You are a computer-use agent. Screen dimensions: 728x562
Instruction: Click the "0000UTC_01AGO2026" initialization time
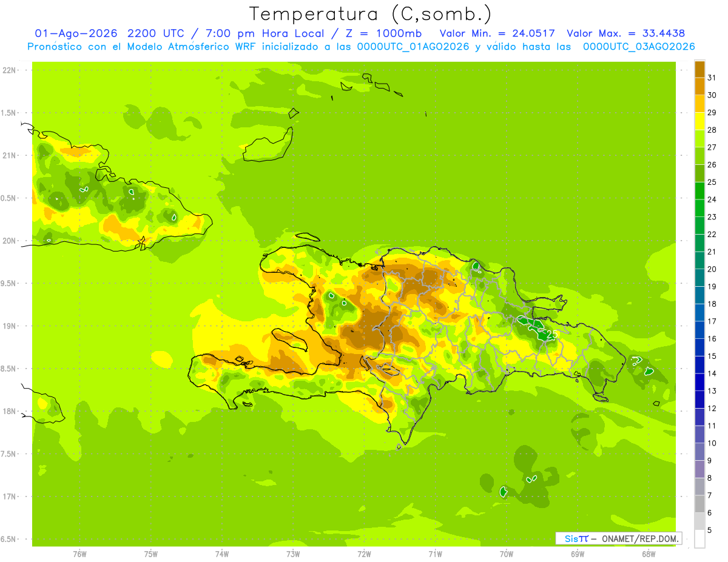[x=413, y=47]
